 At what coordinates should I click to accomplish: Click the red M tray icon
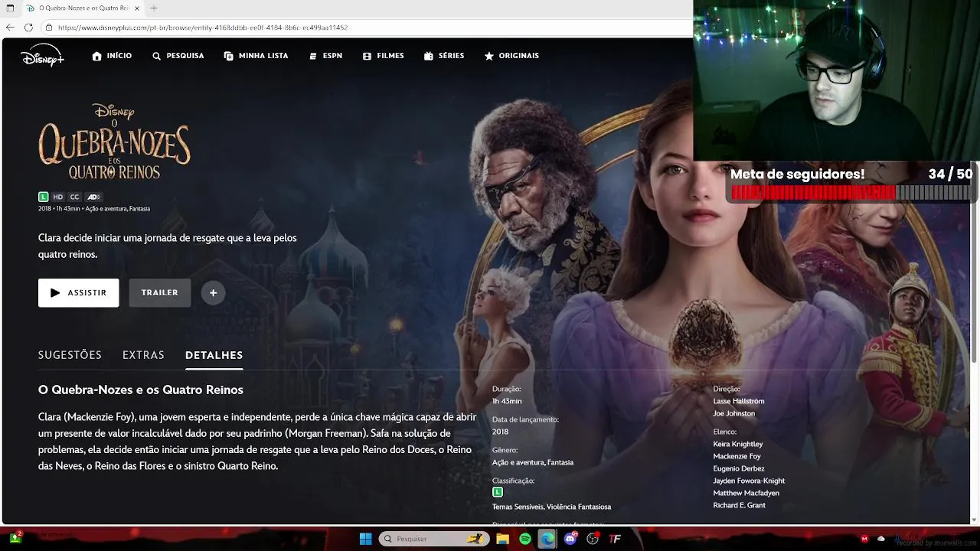[865, 539]
